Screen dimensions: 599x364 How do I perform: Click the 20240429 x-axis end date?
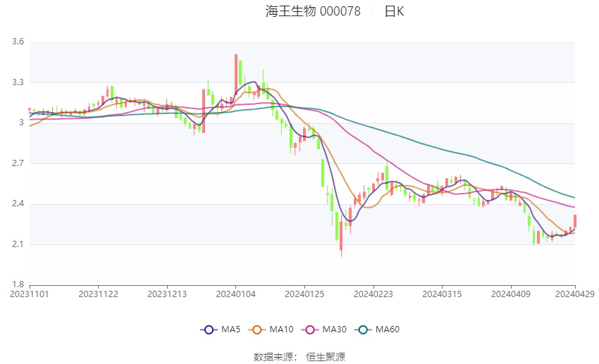[x=574, y=294]
